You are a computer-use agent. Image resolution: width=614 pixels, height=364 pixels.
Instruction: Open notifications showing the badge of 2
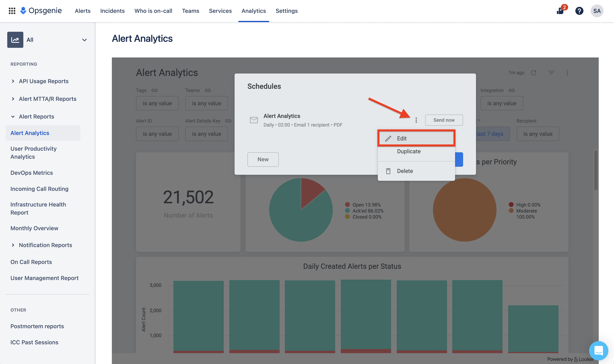(x=560, y=11)
